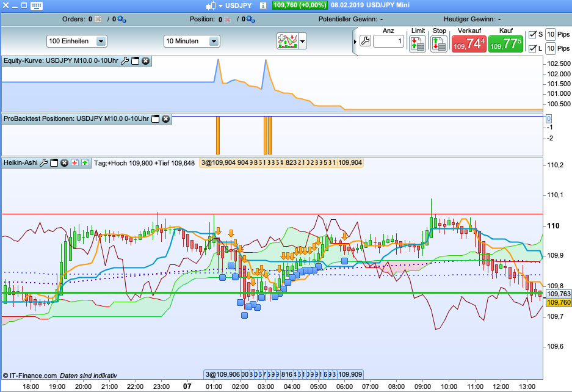Click the 109,763 price label on the axis
This screenshot has height=392, width=572.
coord(559,294)
